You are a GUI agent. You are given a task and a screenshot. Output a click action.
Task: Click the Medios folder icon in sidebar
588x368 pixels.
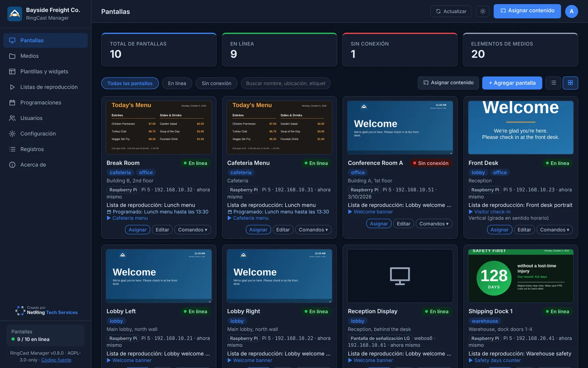coord(12,56)
